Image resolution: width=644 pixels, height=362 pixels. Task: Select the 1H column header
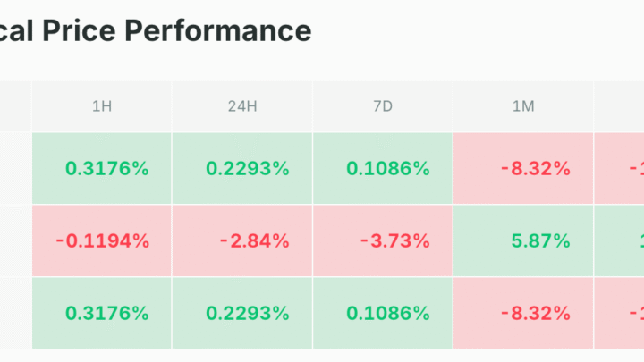[102, 106]
